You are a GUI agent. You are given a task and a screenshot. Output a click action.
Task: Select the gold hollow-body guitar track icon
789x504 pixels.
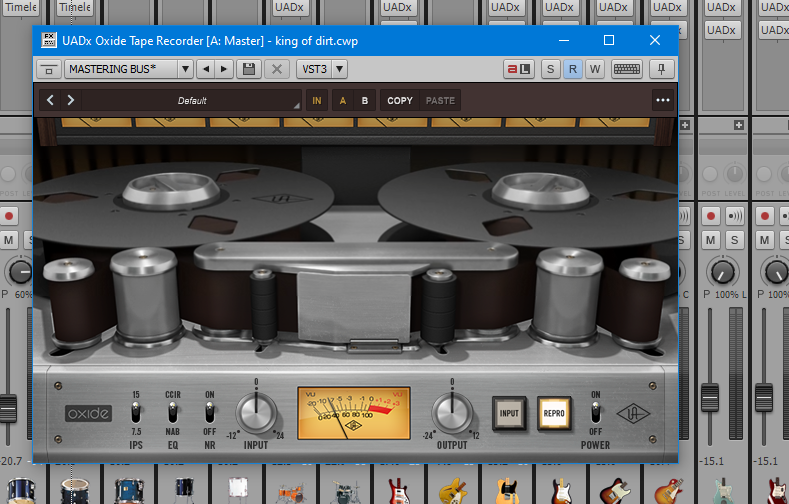[x=453, y=491]
